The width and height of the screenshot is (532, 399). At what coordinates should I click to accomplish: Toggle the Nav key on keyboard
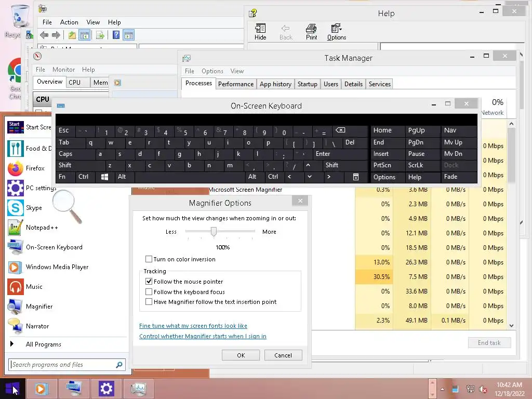(459, 130)
